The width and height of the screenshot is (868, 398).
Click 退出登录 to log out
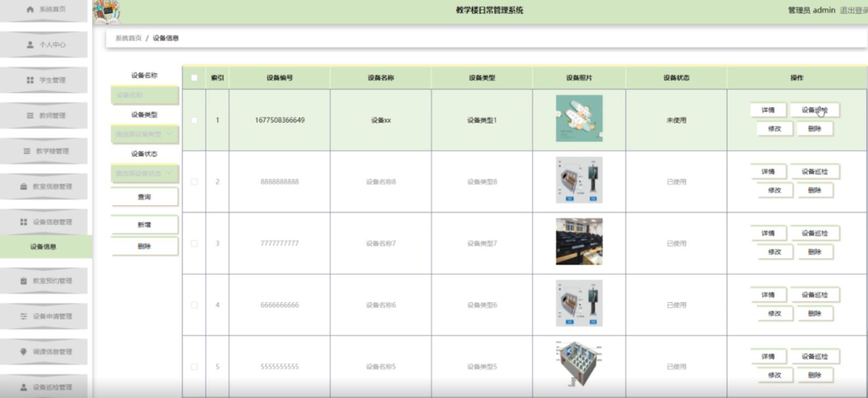pos(853,10)
